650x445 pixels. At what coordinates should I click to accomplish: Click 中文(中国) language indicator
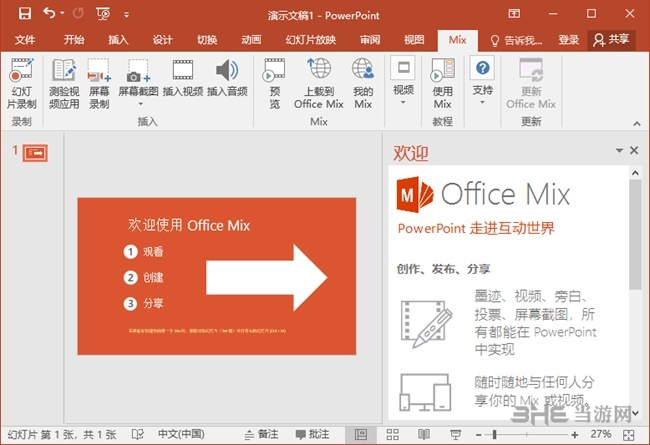click(x=181, y=434)
